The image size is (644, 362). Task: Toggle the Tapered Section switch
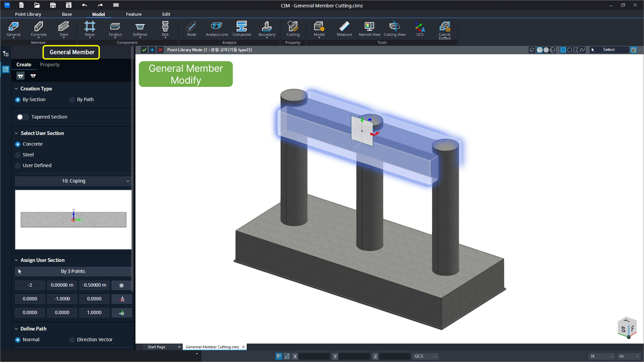[22, 117]
